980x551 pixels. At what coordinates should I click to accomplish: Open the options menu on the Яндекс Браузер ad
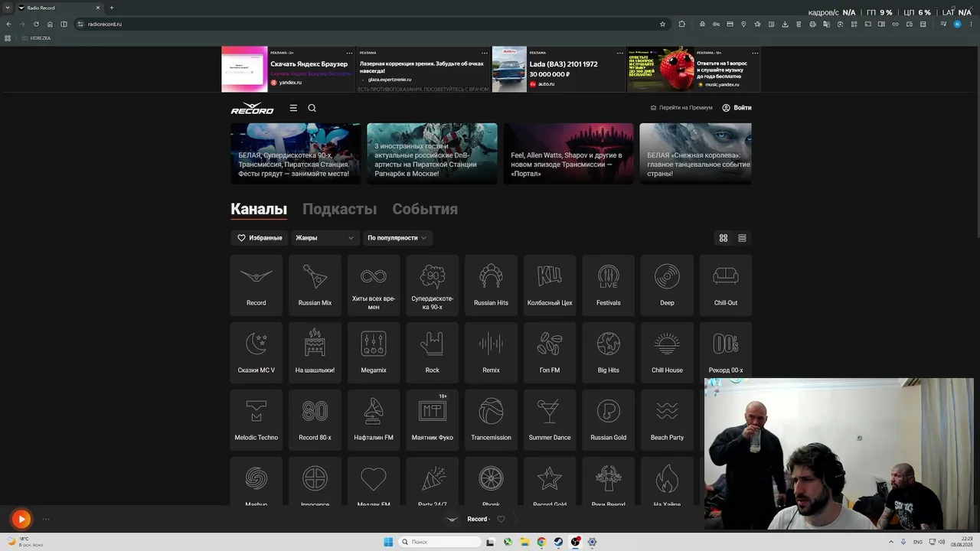(349, 53)
